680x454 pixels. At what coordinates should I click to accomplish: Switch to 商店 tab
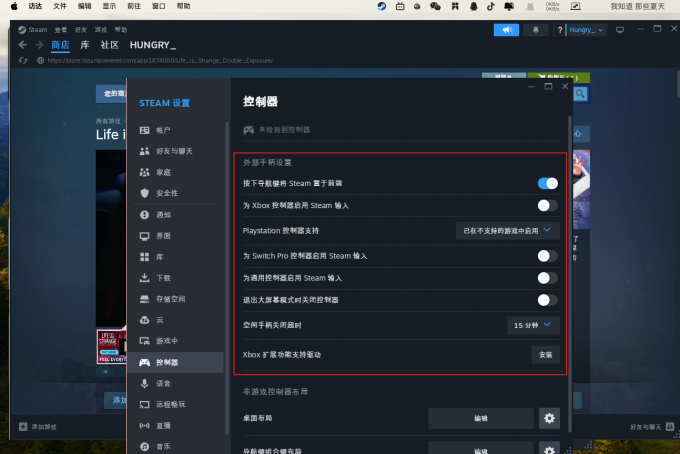pyautogui.click(x=60, y=45)
